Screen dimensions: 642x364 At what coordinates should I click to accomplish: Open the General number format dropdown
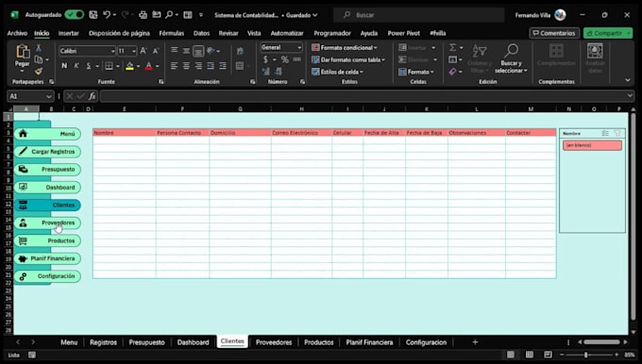point(299,47)
